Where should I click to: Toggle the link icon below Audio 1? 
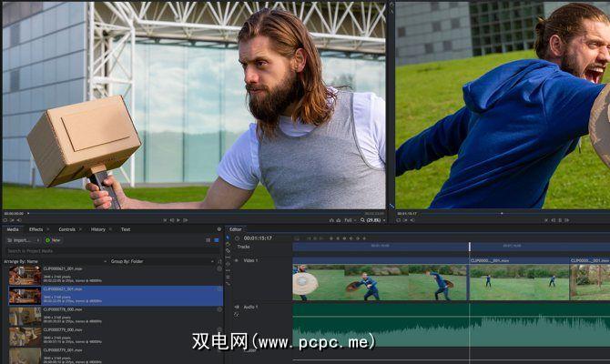pos(237,315)
